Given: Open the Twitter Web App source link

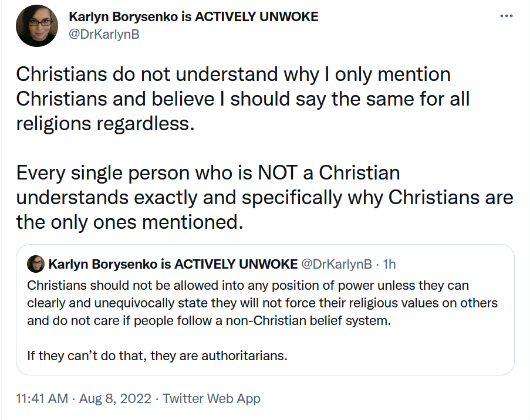Looking at the screenshot, I should (211, 398).
